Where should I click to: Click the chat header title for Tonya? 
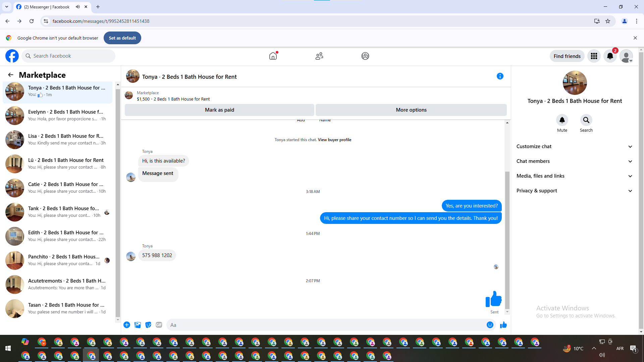(x=190, y=77)
